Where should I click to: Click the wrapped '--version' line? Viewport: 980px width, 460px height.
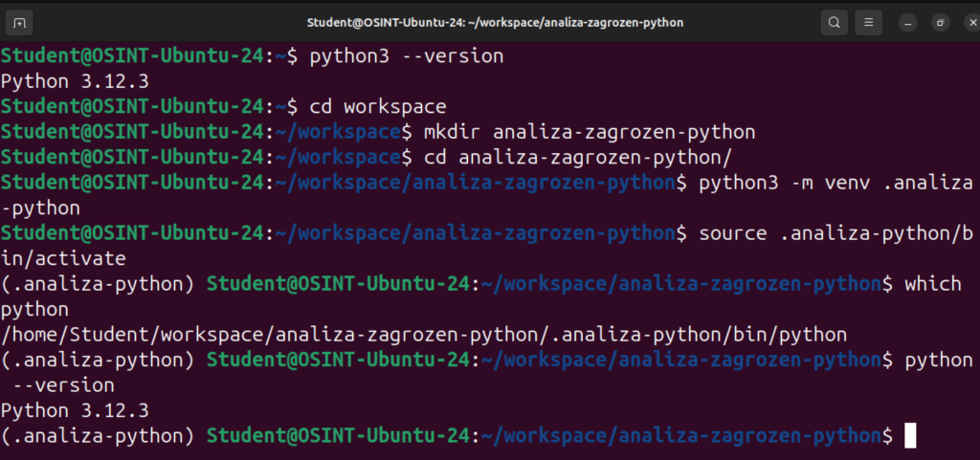[63, 385]
